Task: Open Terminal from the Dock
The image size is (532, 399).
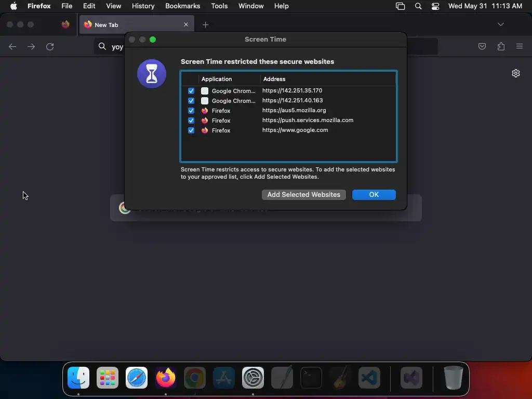Action: coord(311,378)
